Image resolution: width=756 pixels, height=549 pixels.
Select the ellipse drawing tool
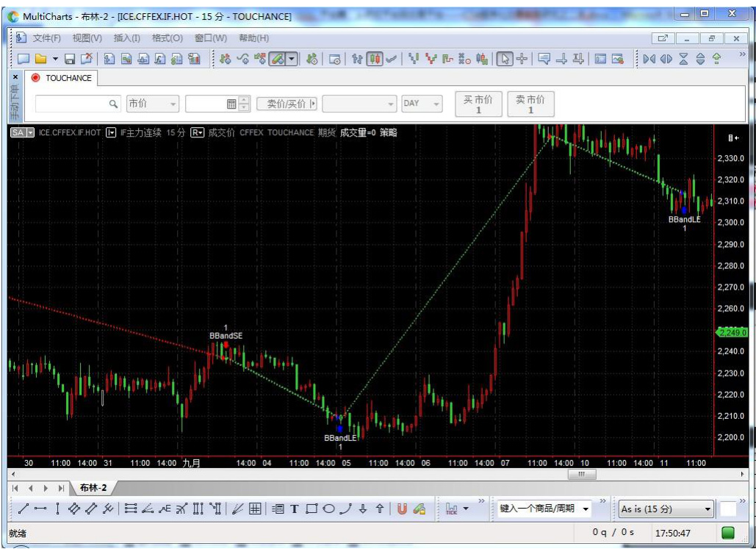point(328,509)
